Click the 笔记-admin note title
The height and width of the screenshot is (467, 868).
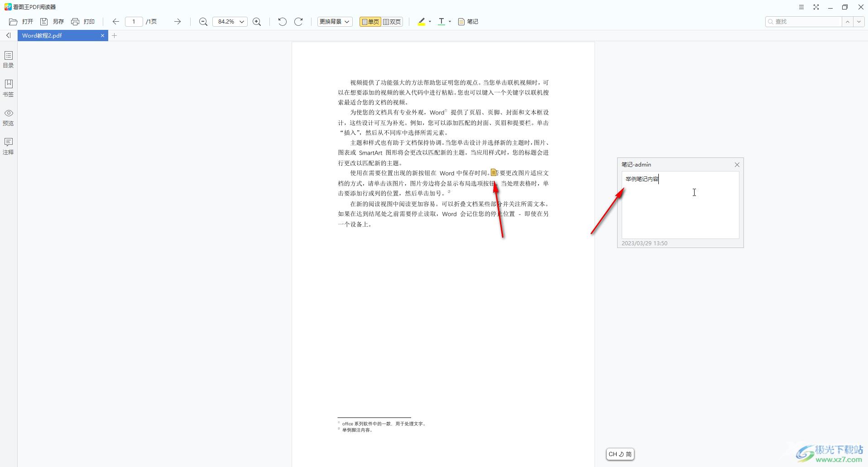click(636, 165)
